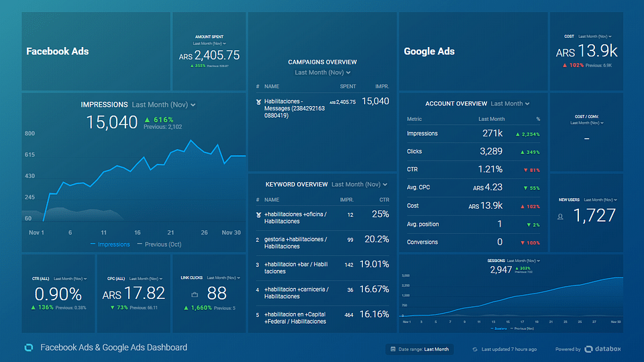Open the Impressions Last Month (Nov) dropdown
644x362 pixels.
click(164, 105)
